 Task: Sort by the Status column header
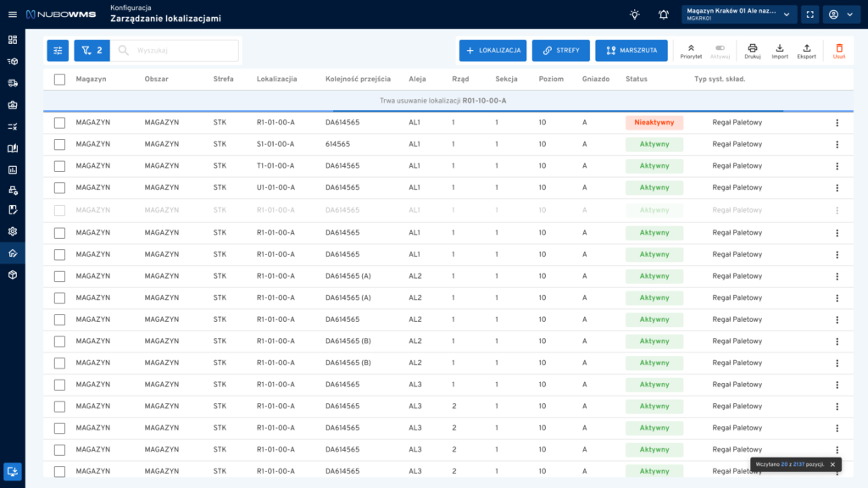[636, 79]
